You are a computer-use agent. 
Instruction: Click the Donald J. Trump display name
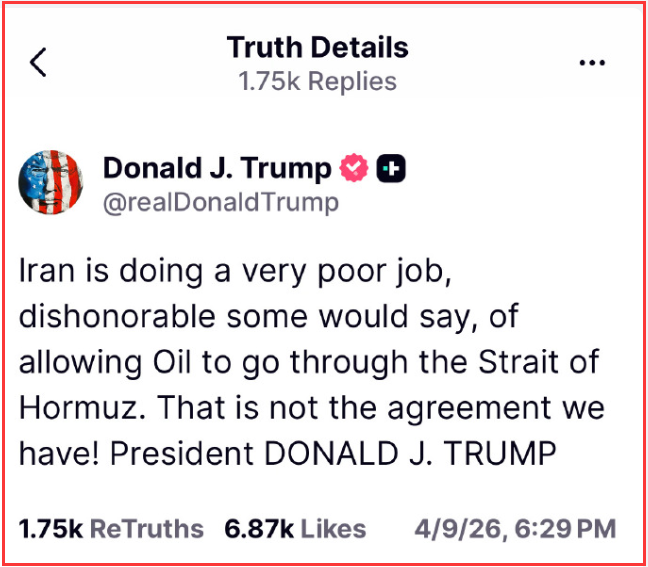[217, 168]
